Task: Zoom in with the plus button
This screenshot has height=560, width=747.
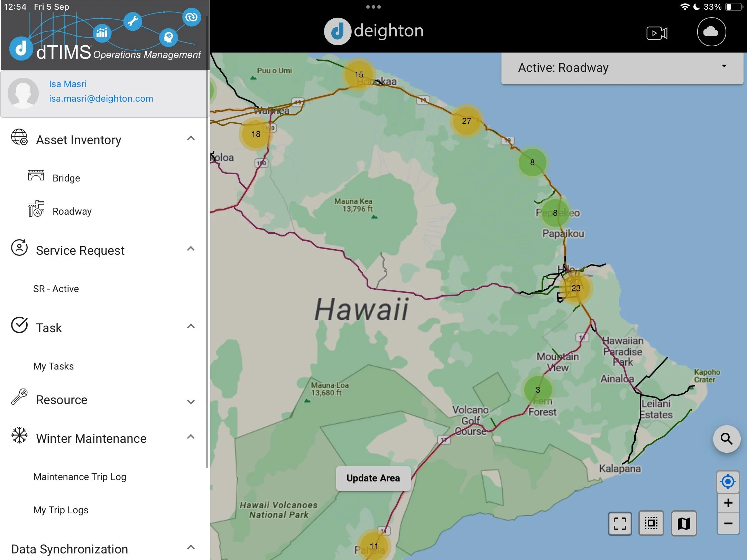Action: [x=728, y=503]
